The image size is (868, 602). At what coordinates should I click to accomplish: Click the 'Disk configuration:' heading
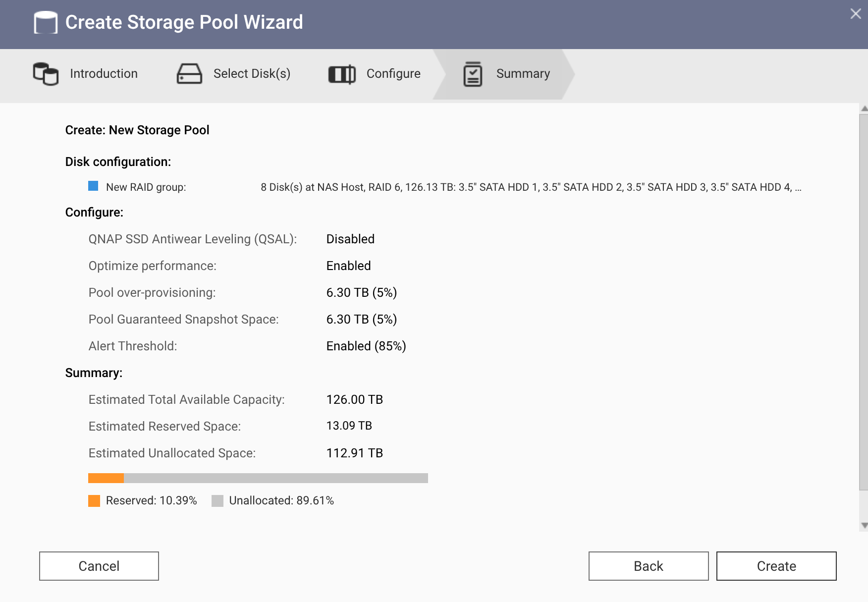coord(118,162)
